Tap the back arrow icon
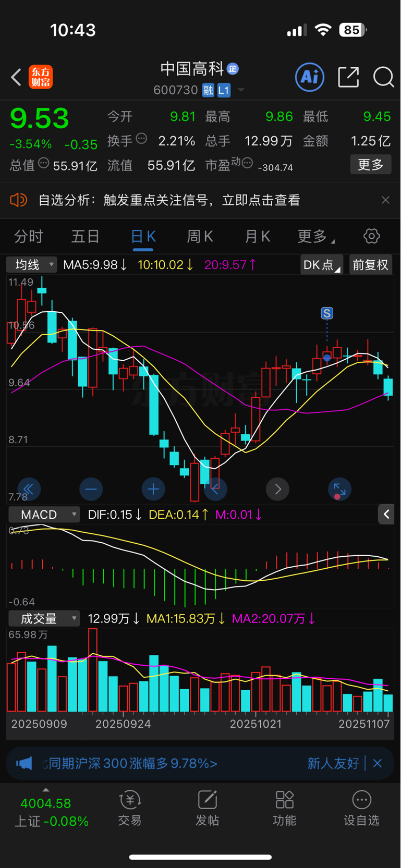 (x=16, y=77)
